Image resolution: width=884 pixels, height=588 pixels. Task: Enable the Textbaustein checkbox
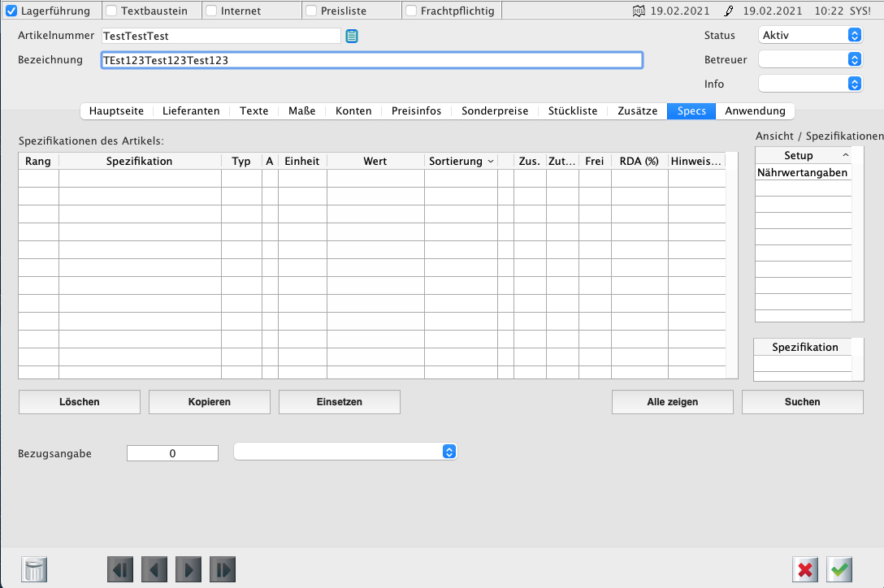[112, 11]
